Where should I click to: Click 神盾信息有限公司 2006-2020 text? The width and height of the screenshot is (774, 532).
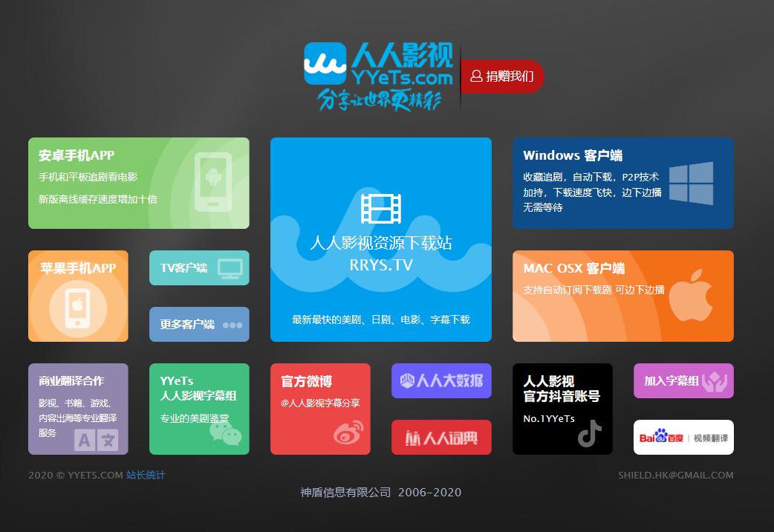381,493
